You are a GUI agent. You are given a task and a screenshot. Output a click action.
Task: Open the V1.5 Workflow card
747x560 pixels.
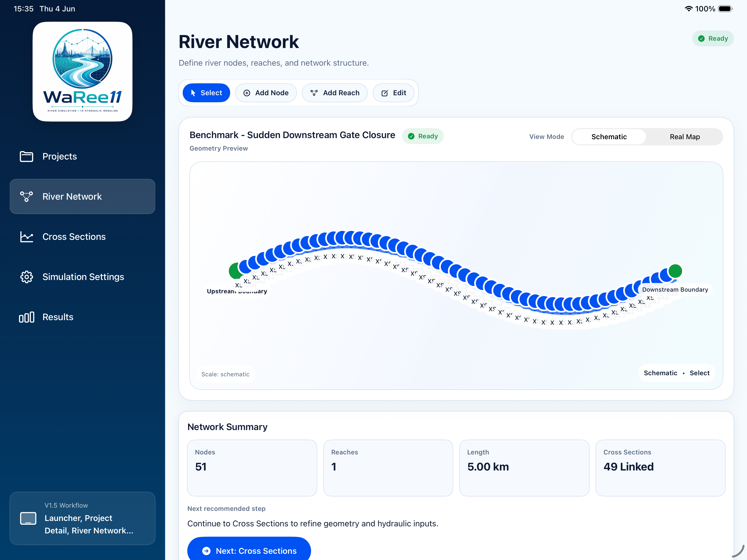83,518
